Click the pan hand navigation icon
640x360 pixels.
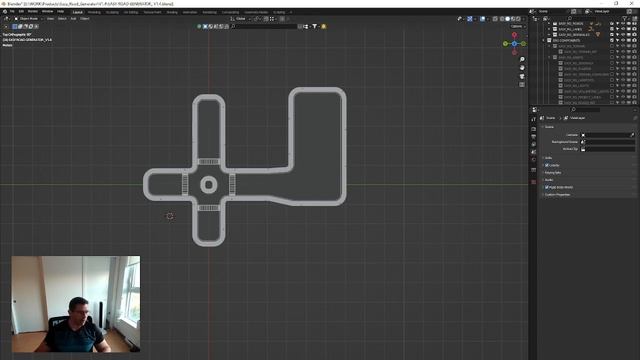[522, 68]
